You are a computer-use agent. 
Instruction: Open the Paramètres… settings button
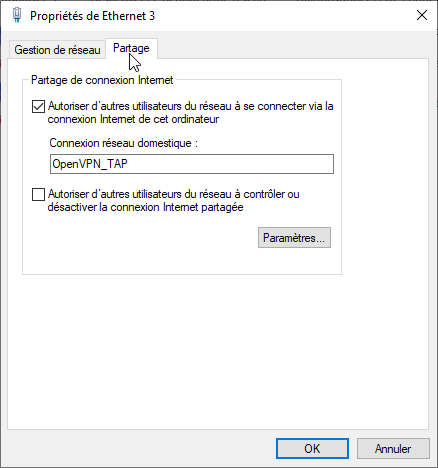click(294, 238)
